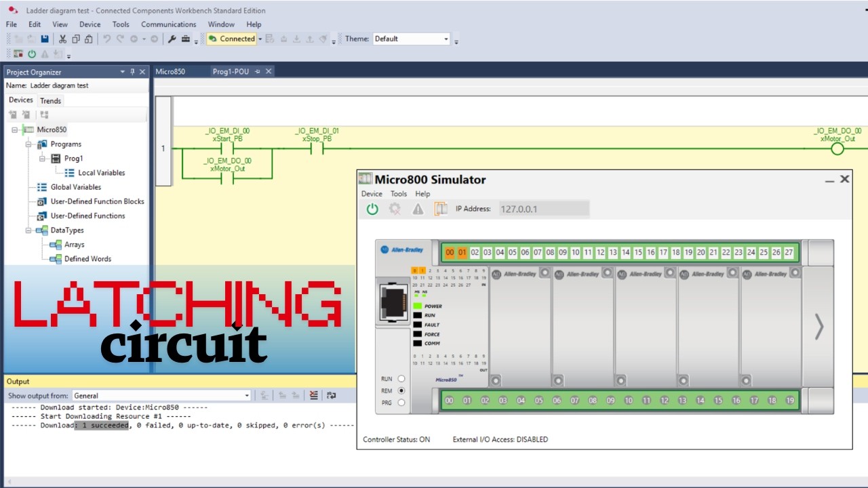Pin the Prog1-POU tab
868x488 pixels.
258,71
